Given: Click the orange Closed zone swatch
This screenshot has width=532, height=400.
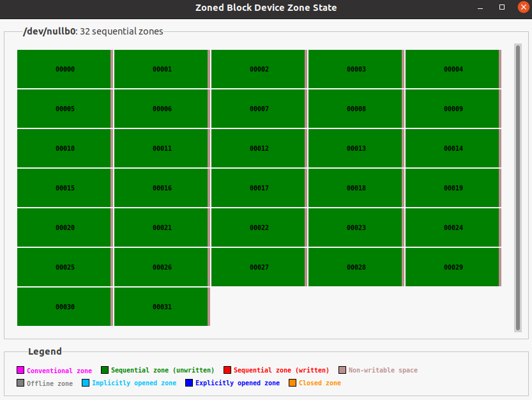Looking at the screenshot, I should pos(293,383).
